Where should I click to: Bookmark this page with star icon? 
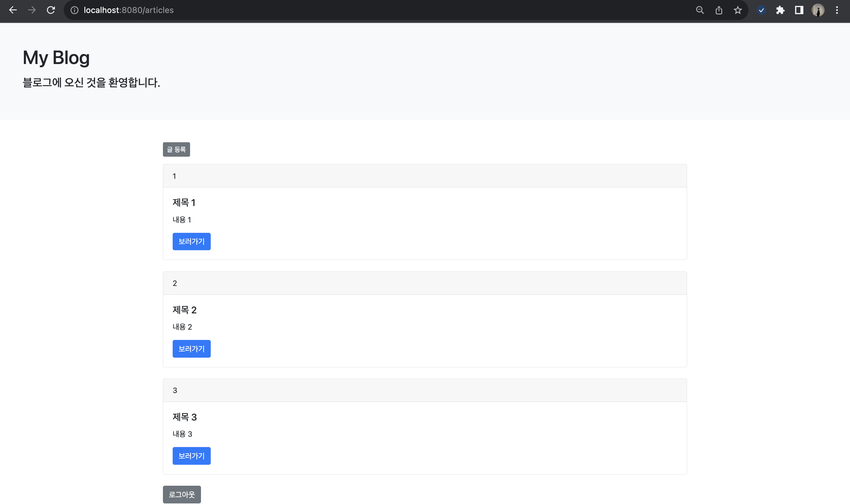[x=738, y=10]
